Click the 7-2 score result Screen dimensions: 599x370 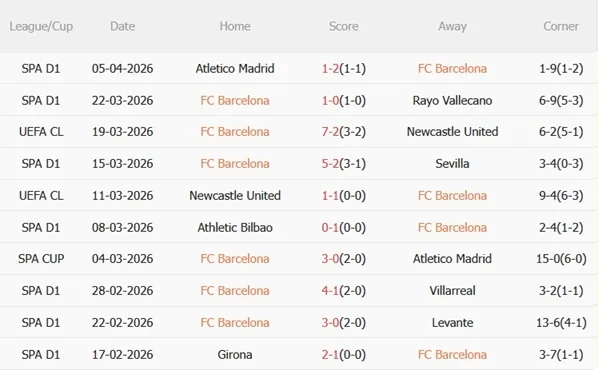coord(330,132)
